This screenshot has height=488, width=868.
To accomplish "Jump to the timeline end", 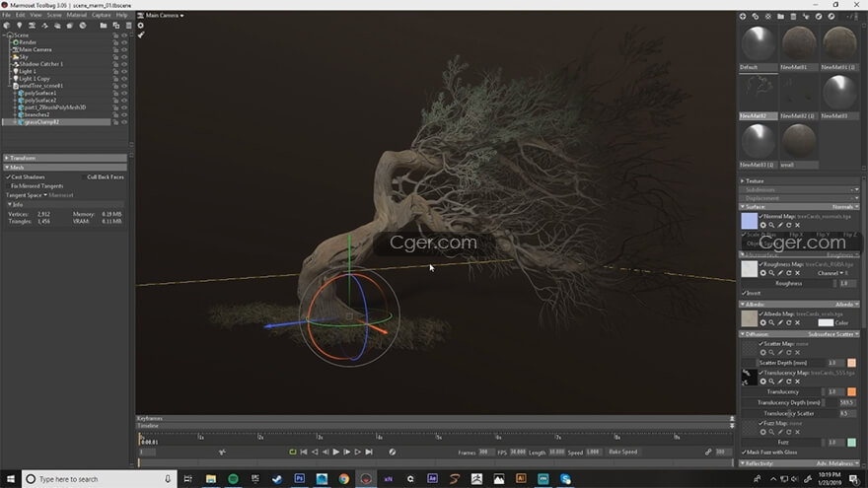I will [369, 453].
